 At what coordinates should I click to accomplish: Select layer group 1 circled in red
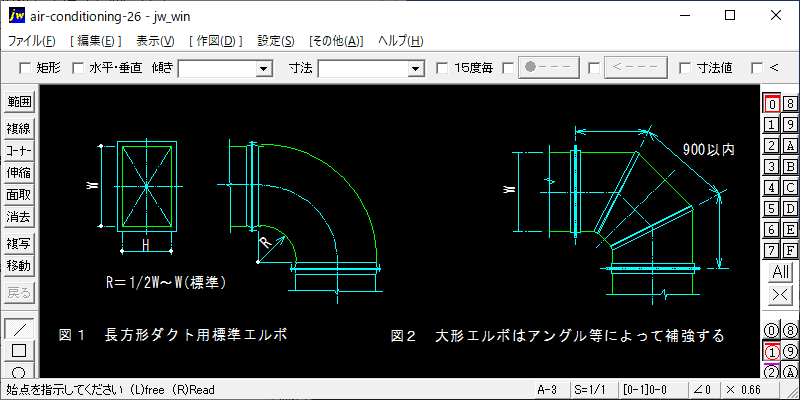click(771, 352)
